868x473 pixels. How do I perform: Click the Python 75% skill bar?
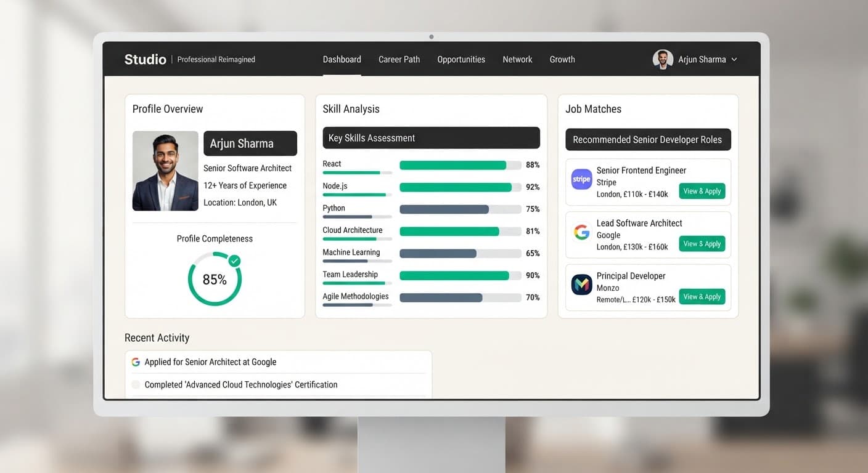[461, 209]
